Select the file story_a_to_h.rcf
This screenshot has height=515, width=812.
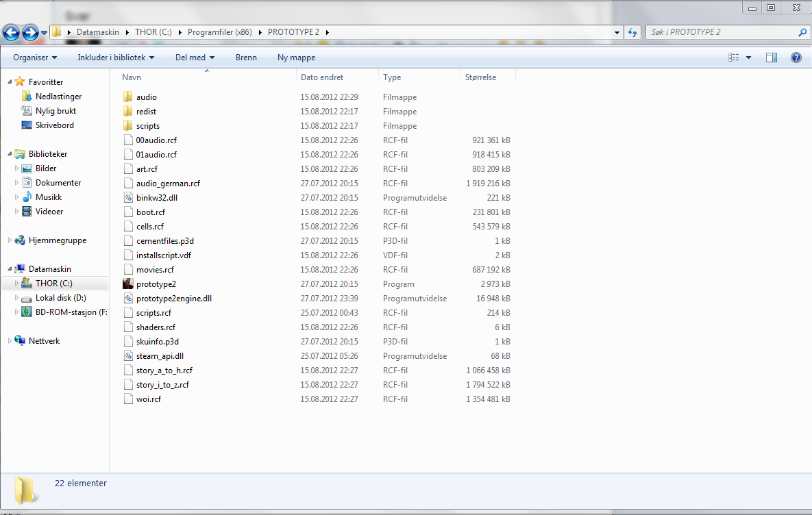pos(164,370)
